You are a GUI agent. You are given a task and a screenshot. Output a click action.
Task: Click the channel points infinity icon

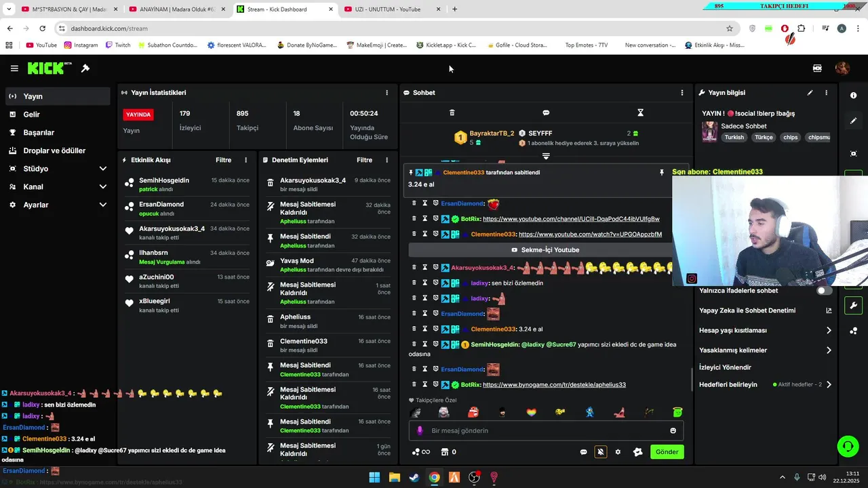421,452
